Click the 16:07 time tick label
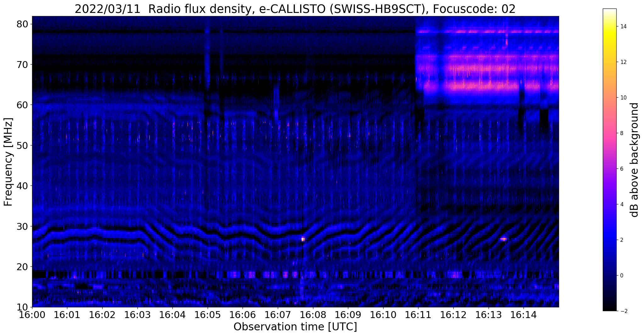The height and width of the screenshot is (336, 644). click(x=278, y=315)
